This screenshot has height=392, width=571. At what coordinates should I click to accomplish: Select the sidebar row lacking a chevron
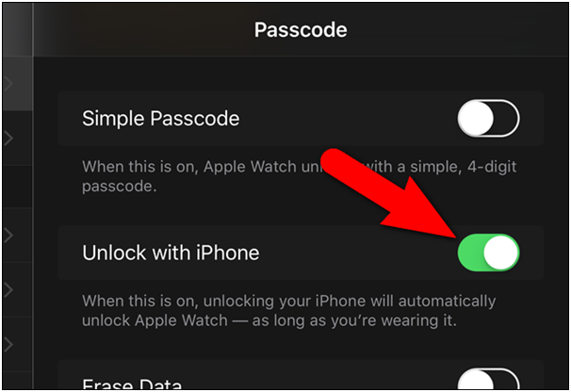tap(18, 187)
